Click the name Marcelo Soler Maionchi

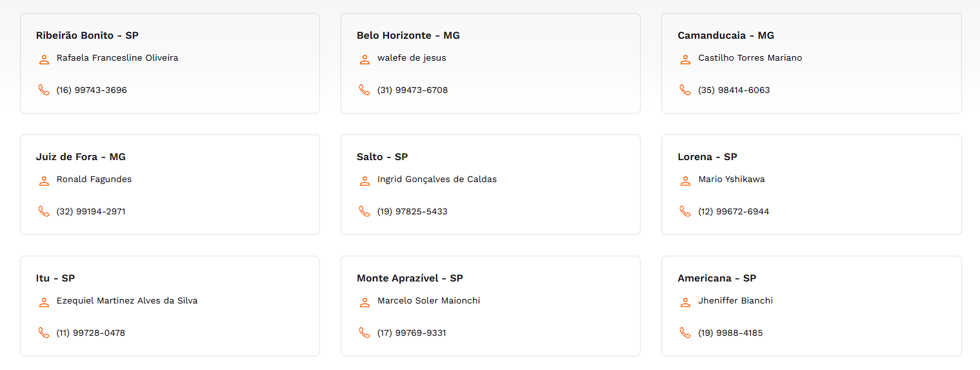[x=428, y=301]
